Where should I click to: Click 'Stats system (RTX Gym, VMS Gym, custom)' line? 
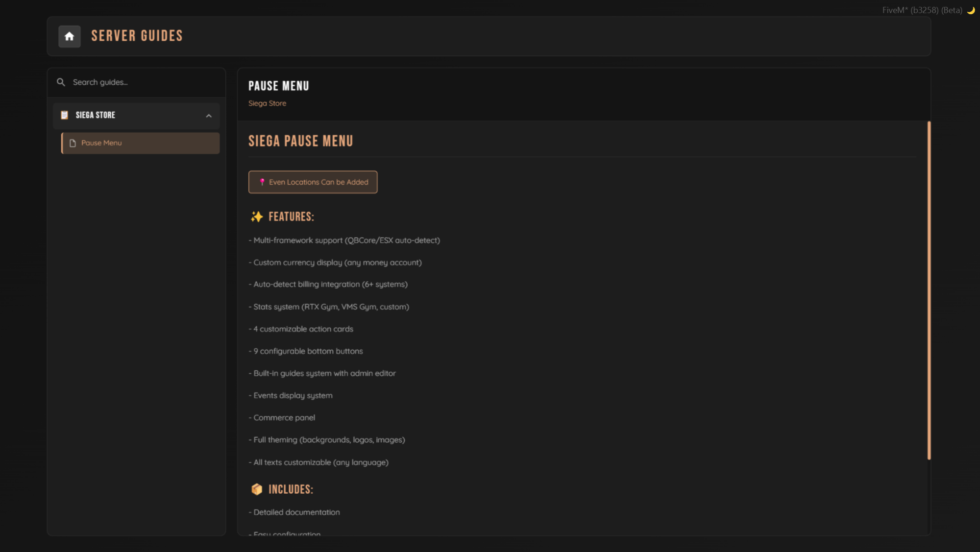[329, 307]
